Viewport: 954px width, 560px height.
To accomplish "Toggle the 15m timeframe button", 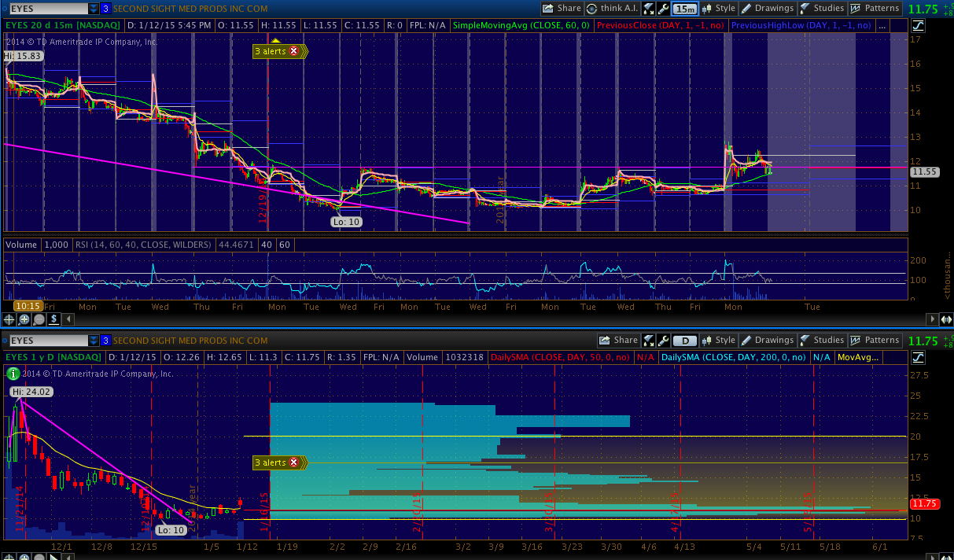I will coord(685,9).
